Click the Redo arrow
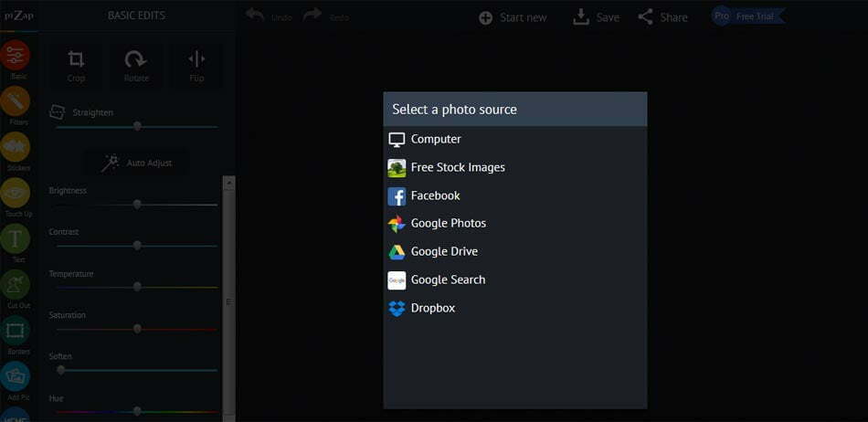The width and height of the screenshot is (868, 422). tap(312, 15)
